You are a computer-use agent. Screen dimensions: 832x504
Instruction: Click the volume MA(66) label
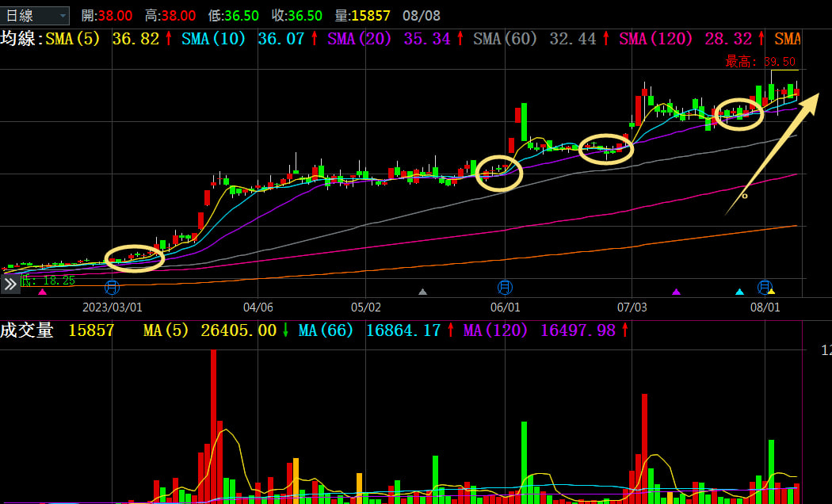click(326, 330)
